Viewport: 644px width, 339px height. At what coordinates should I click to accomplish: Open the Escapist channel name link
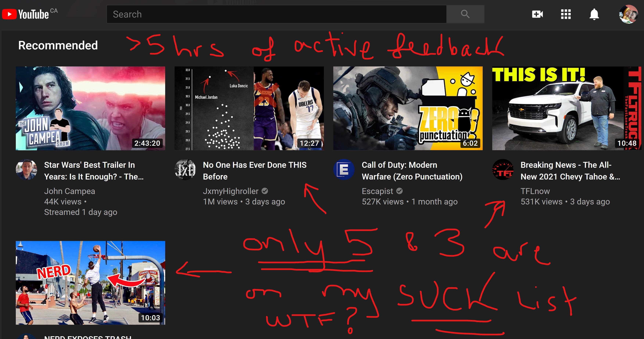click(377, 191)
